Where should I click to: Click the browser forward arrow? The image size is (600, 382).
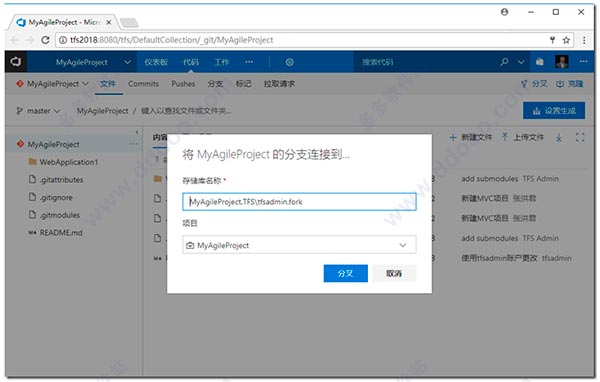coord(29,40)
